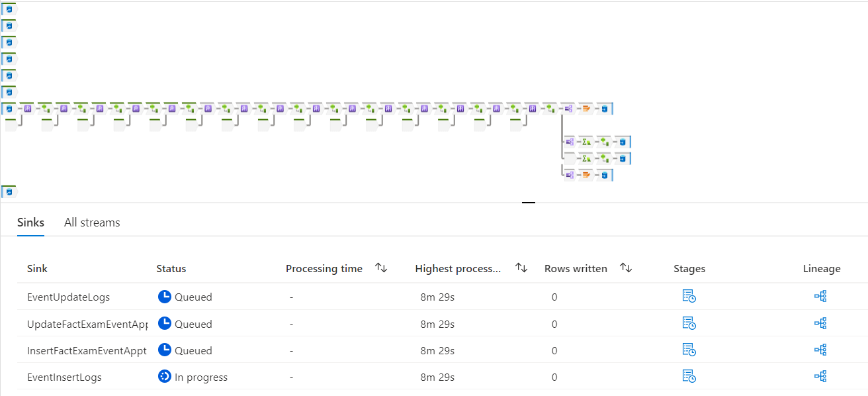Screen dimensions: 868x396
Task: View lineage for UpdateFactExamEventAppt sink
Action: point(820,323)
